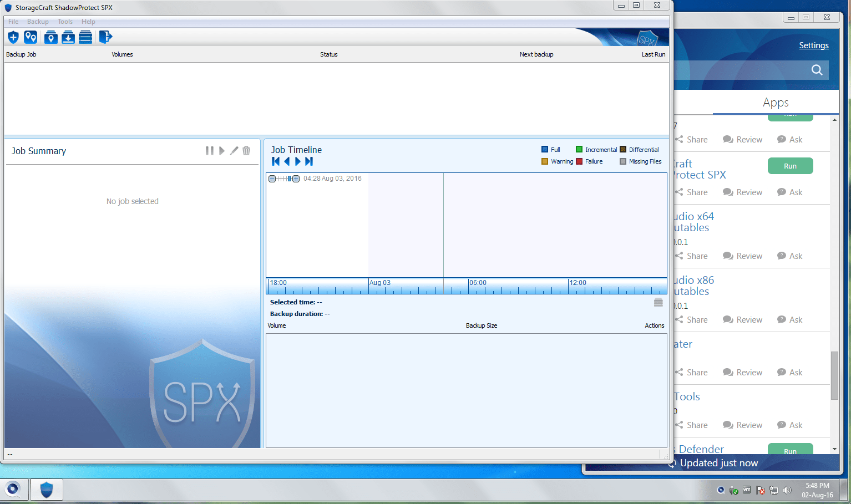This screenshot has width=851, height=504.
Task: Switch to the Apps tab
Action: coord(775,103)
